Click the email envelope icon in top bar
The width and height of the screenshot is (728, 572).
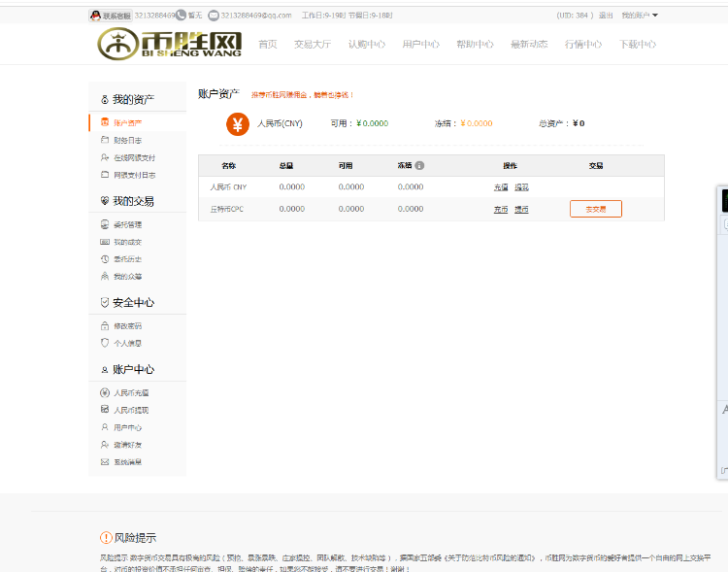213,16
